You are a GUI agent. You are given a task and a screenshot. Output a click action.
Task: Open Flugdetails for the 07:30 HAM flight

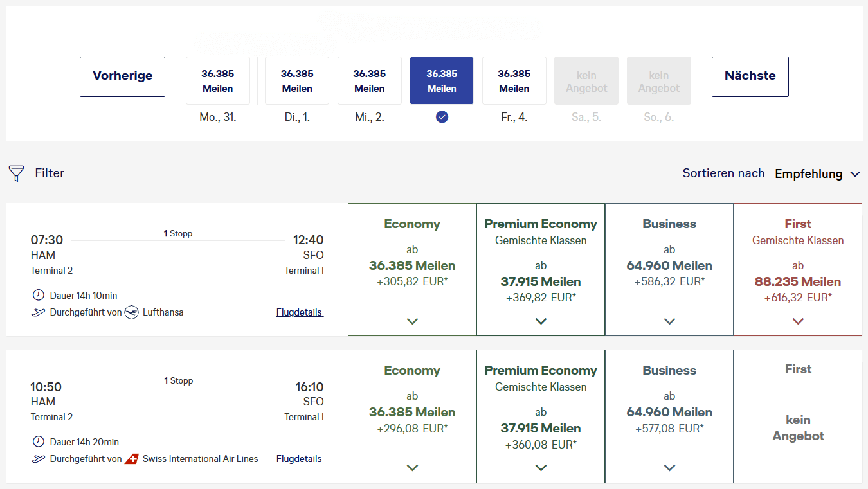click(300, 312)
